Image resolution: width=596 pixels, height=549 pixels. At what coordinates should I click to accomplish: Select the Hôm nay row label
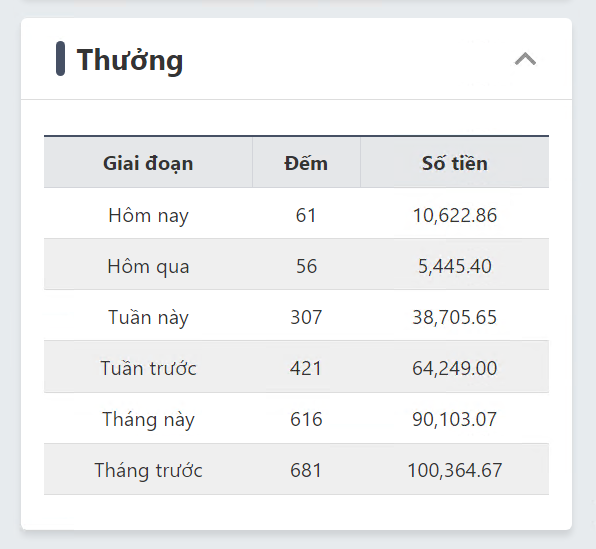(148, 216)
